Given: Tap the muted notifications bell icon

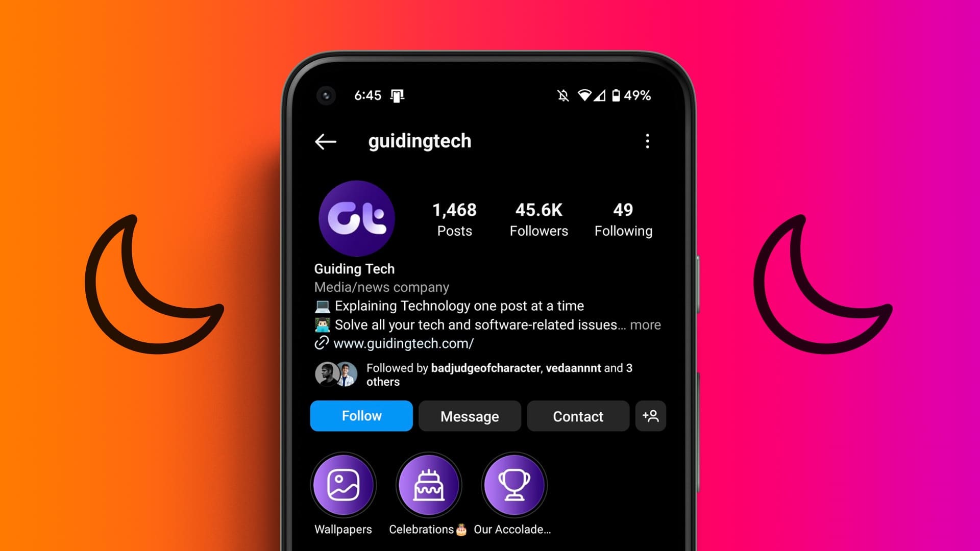Looking at the screenshot, I should [561, 95].
